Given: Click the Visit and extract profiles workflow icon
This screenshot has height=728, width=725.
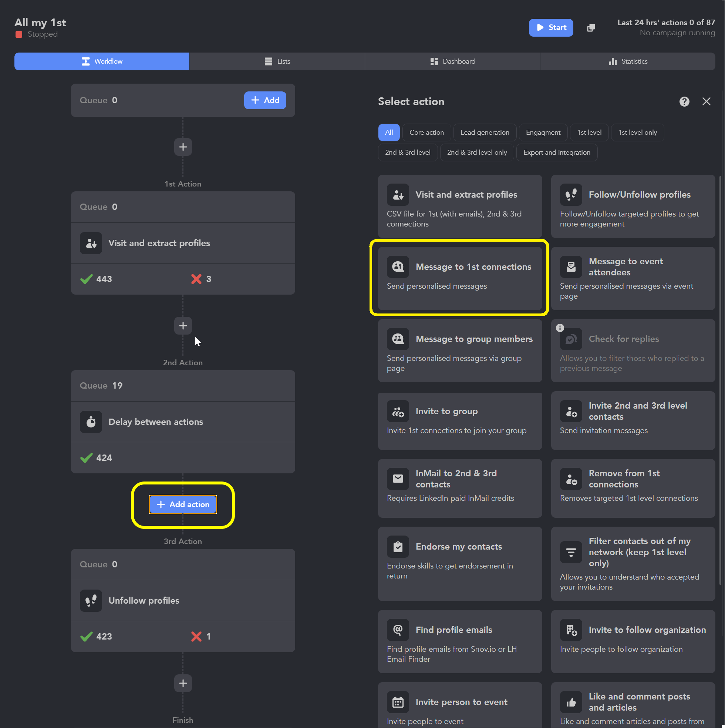Looking at the screenshot, I should (x=91, y=243).
